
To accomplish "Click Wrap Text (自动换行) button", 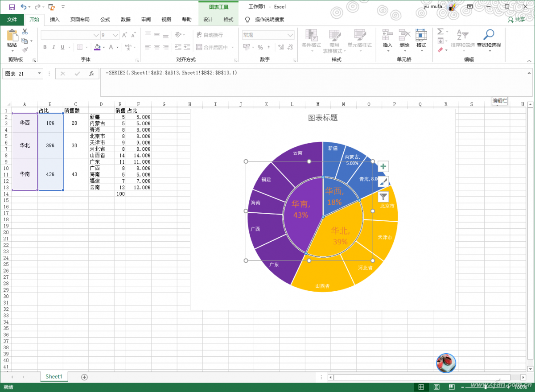I will pos(210,35).
